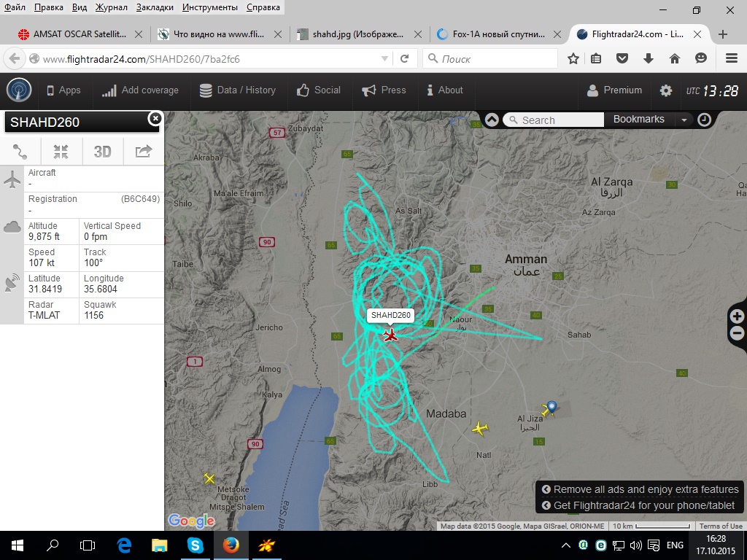Zoom out on the map
This screenshot has height=560, width=747.
[x=737, y=334]
